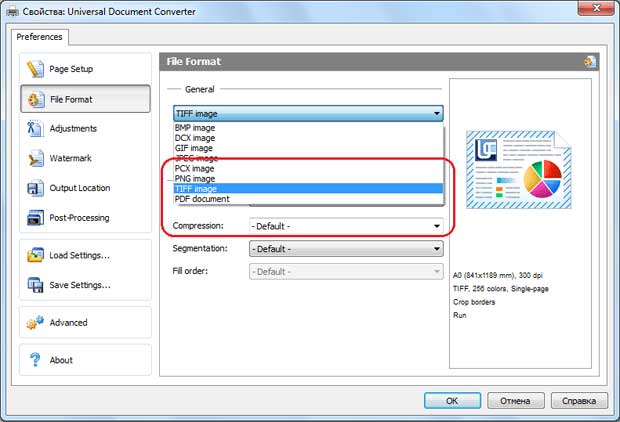Click the Load Settings folder icon
Viewport: 620px width, 422px height.
(x=35, y=255)
